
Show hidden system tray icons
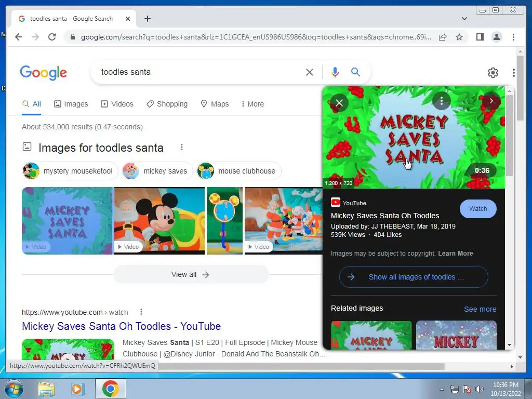[442, 389]
